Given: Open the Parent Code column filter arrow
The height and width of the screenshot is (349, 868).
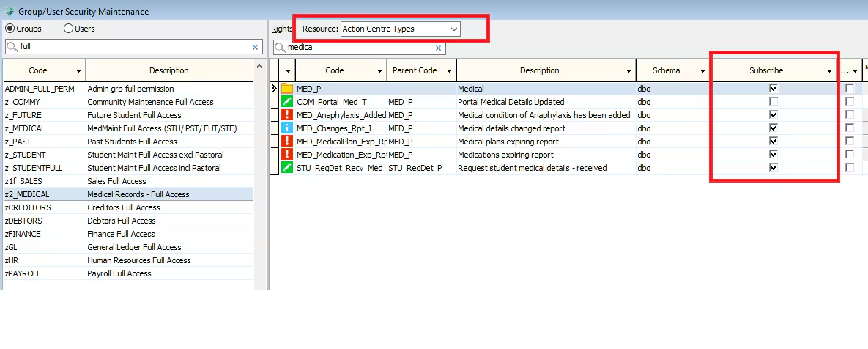Looking at the screenshot, I should pyautogui.click(x=450, y=71).
